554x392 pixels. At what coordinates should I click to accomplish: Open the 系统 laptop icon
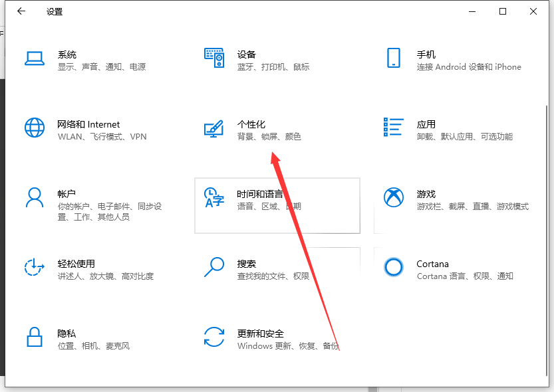[x=35, y=58]
